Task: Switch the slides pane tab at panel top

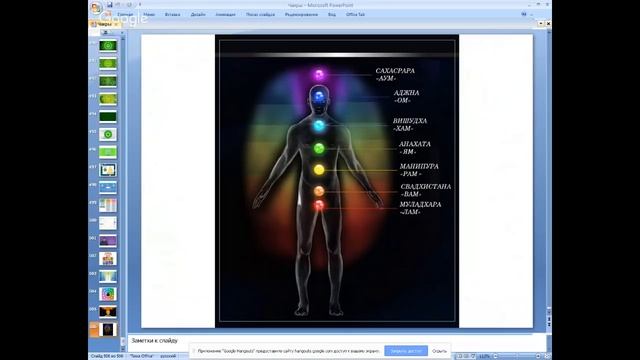Action: [x=105, y=32]
